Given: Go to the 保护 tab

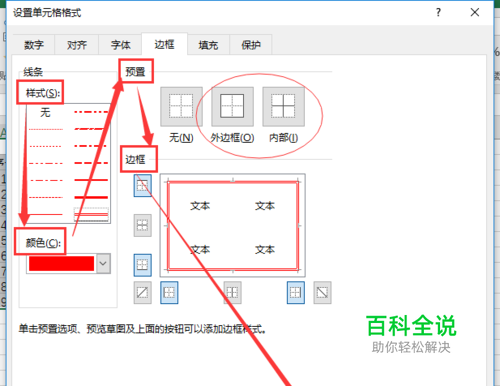Looking at the screenshot, I should click(x=251, y=45).
